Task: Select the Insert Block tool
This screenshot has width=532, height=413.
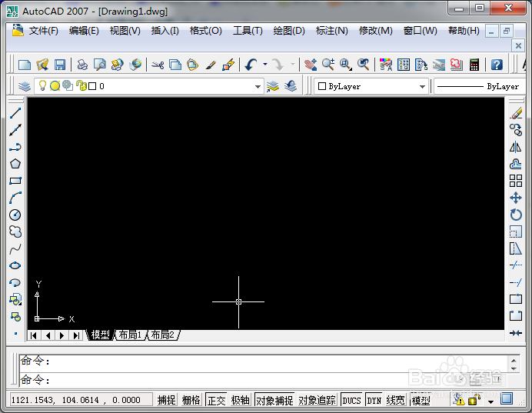Action: click(15, 300)
